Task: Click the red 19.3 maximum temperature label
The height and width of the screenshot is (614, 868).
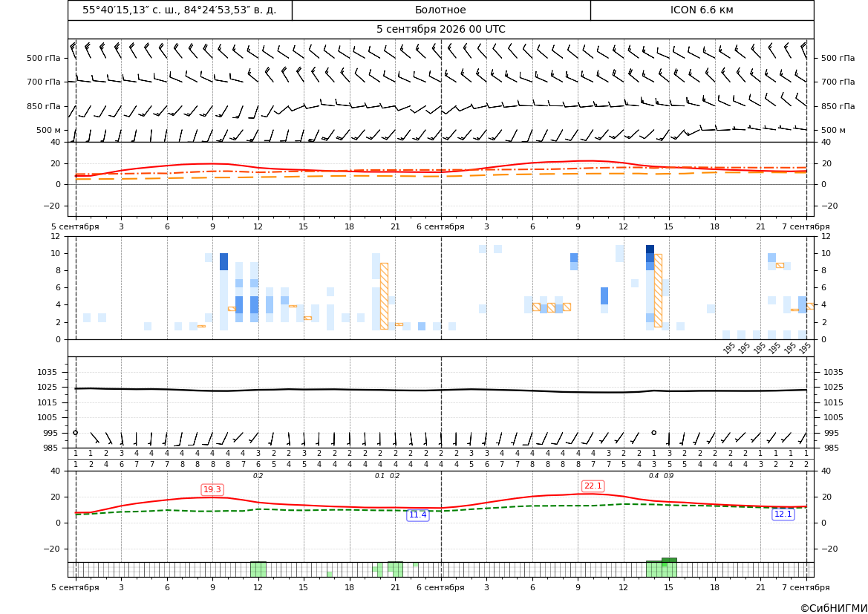Action: [212, 489]
